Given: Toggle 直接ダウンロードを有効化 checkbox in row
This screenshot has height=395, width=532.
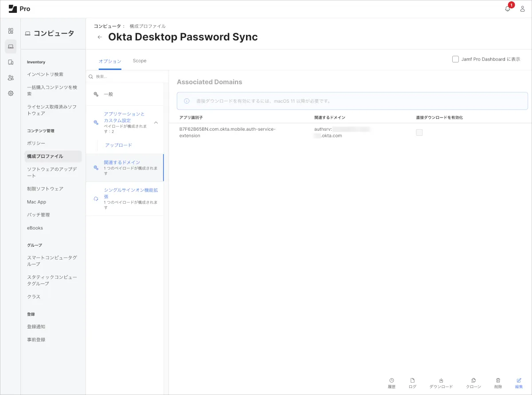Looking at the screenshot, I should tap(419, 132).
